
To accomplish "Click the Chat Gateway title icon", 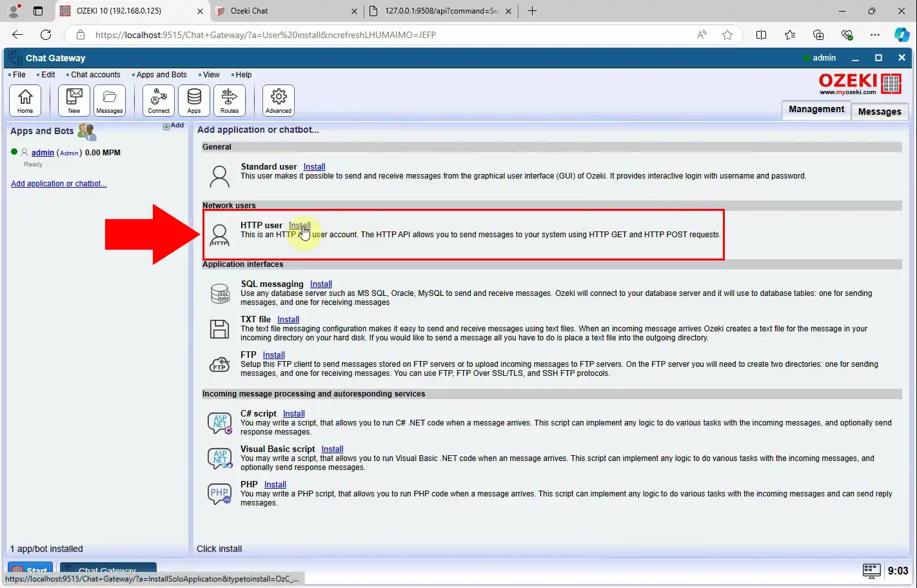I will pos(15,57).
